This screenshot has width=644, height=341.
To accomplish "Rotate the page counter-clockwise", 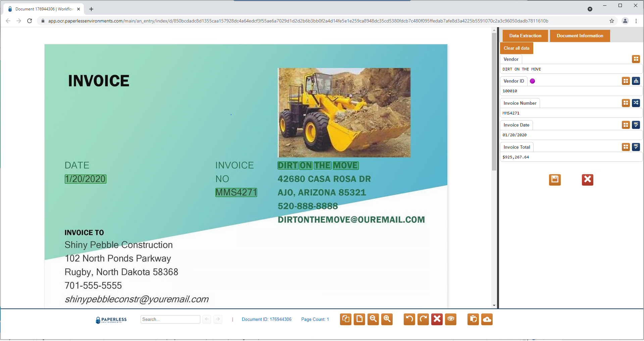I will 409,319.
